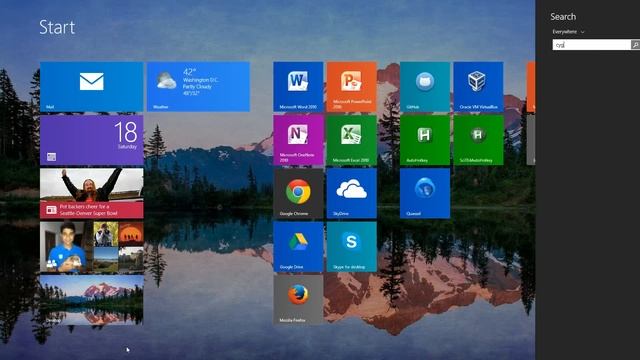Viewport: 640px width, 360px height.
Task: Open the SciTE4AutoHotkey tile
Action: pyautogui.click(x=478, y=140)
